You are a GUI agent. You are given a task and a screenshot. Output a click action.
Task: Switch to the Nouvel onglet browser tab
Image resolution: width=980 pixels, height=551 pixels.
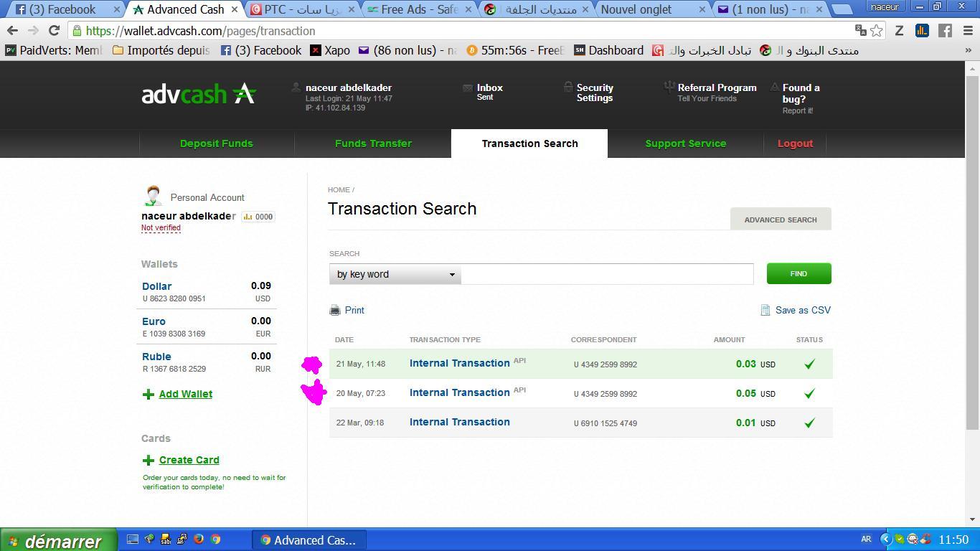(x=653, y=9)
